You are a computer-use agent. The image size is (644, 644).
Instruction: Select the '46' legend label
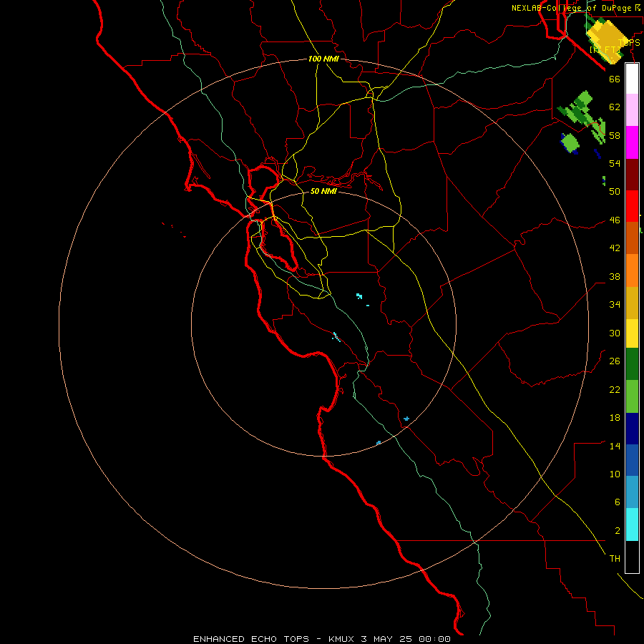(x=615, y=220)
